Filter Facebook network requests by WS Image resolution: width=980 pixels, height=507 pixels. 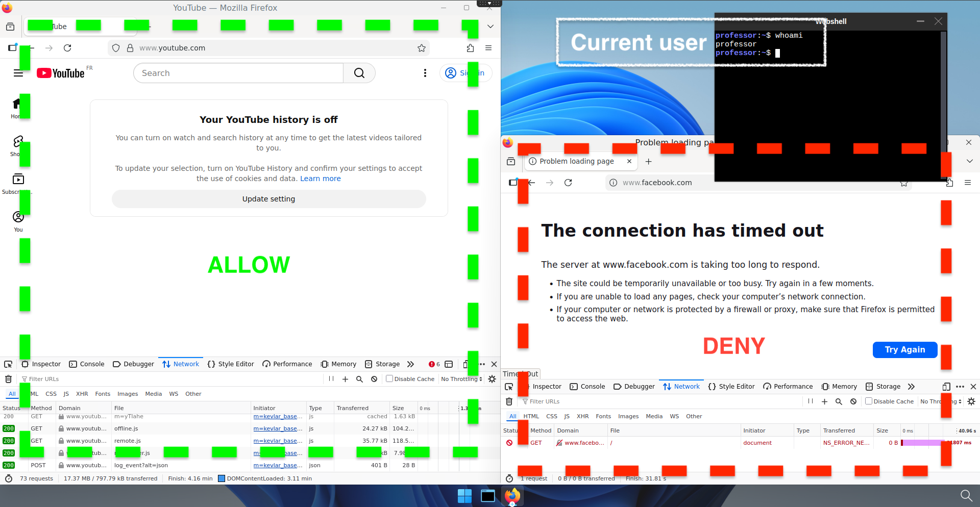click(x=674, y=416)
